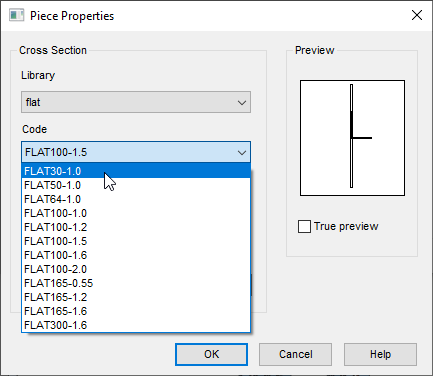Pick the FLAT165-1.2 code
The height and width of the screenshot is (376, 433).
[x=136, y=297]
